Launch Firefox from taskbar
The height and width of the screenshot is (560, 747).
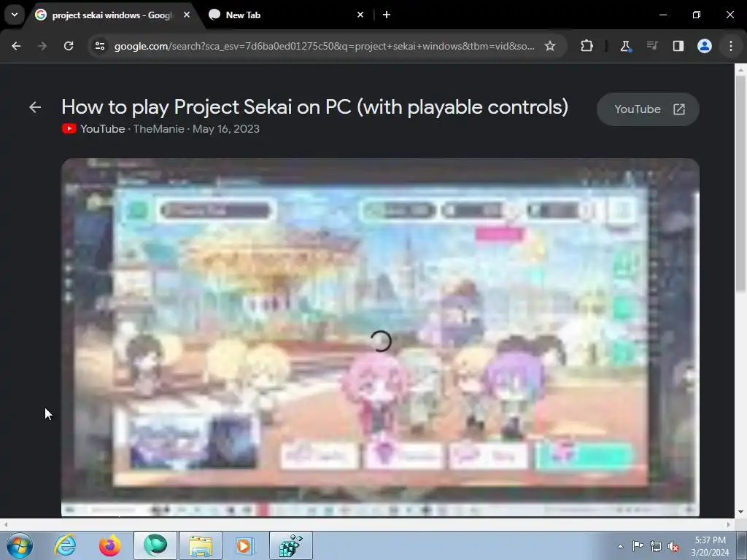point(110,545)
